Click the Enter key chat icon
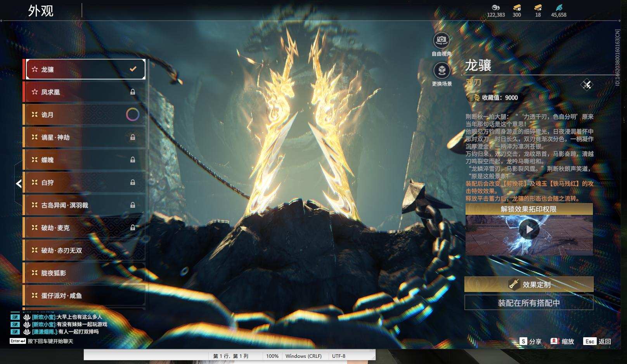 (x=18, y=341)
